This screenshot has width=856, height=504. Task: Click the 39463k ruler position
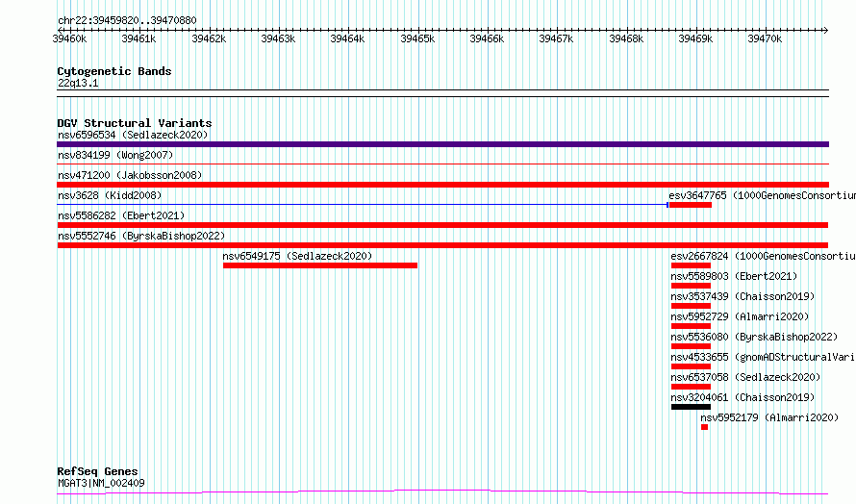coord(278,38)
